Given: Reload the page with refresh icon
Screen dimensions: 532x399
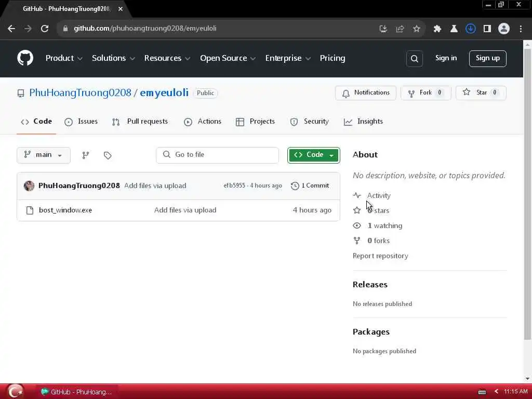Looking at the screenshot, I should point(45,29).
